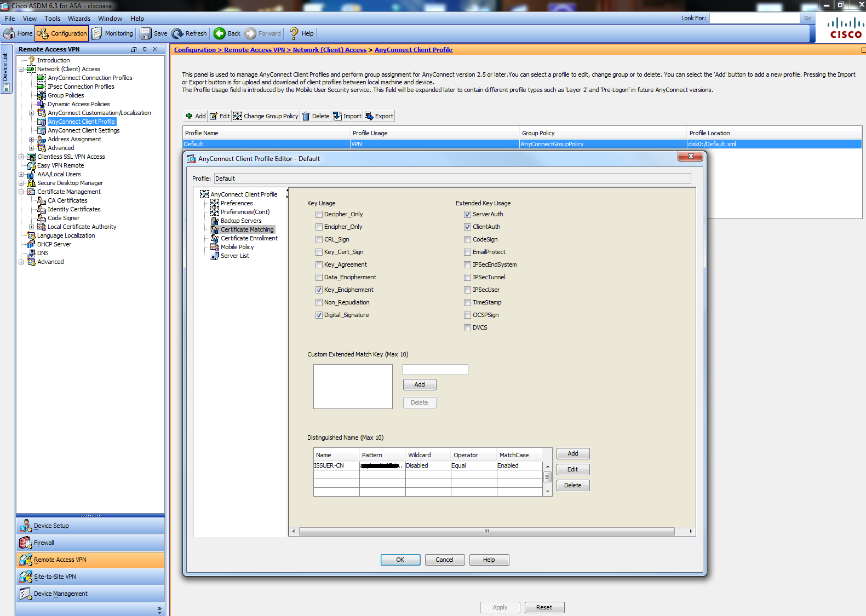Uncheck Key_Encipherment checkbox

pos(319,290)
